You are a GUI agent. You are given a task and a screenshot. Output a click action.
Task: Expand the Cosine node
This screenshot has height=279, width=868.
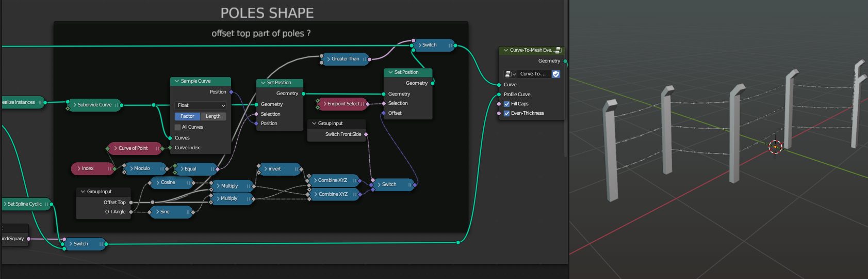[158, 182]
